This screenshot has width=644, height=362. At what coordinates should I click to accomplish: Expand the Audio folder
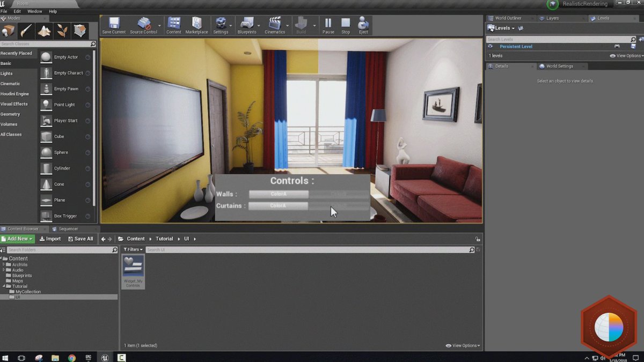tap(4, 270)
